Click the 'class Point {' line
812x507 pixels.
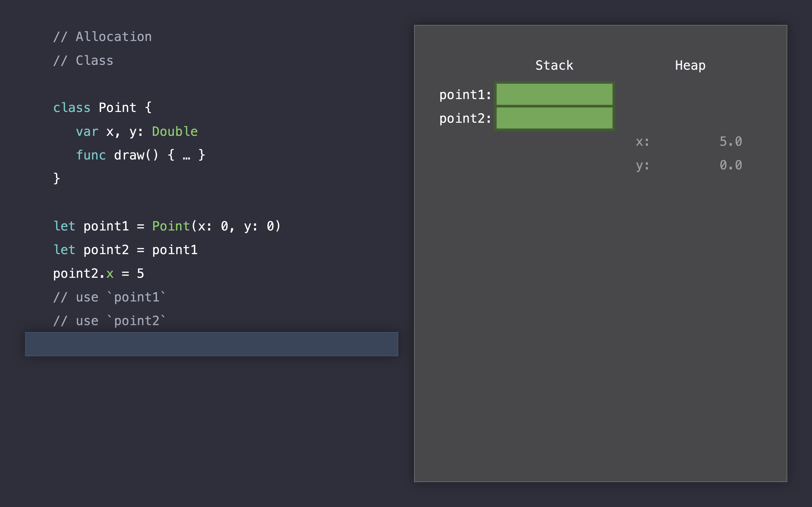(x=102, y=108)
